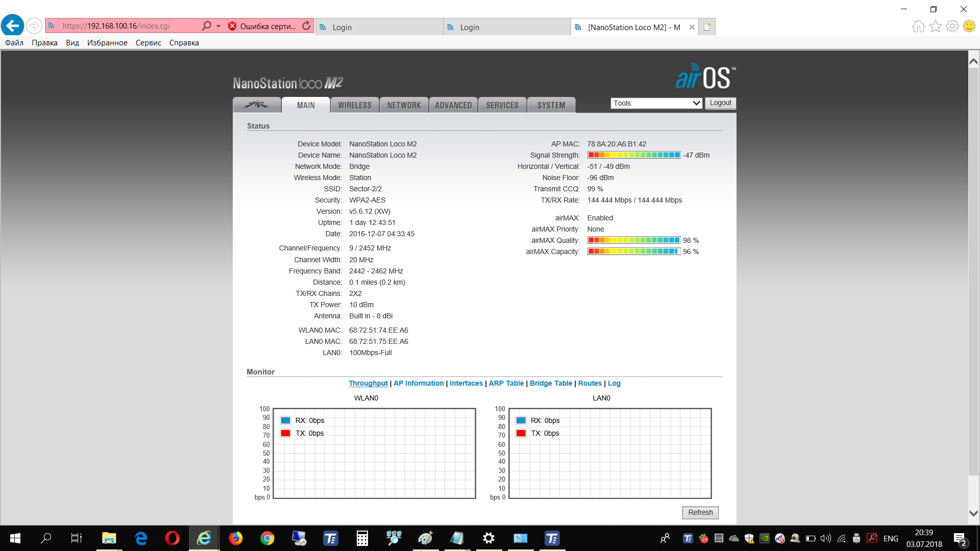This screenshot has width=980, height=551.
Task: Launch Opera from the taskbar
Action: [172, 538]
